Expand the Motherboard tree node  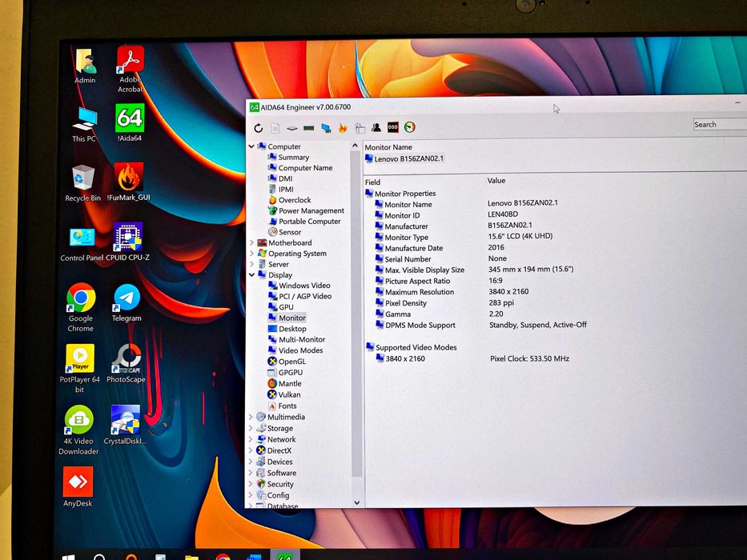(x=251, y=242)
